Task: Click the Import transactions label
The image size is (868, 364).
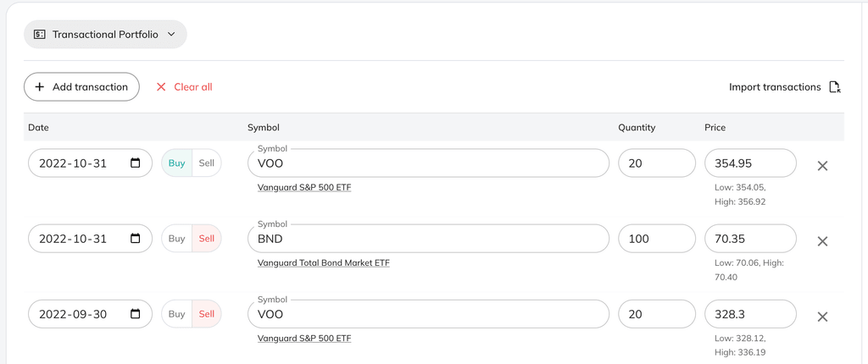Action: [775, 87]
